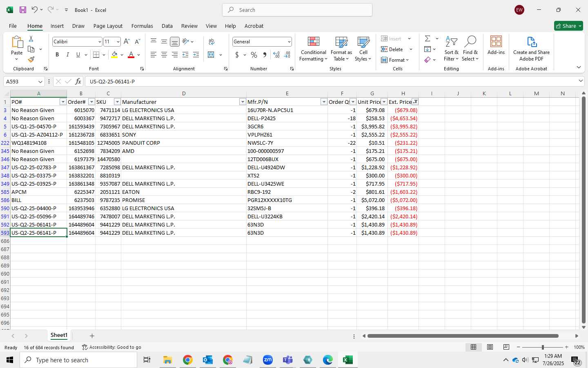Toggle Top Align alignment
588x368 pixels.
pos(153,42)
